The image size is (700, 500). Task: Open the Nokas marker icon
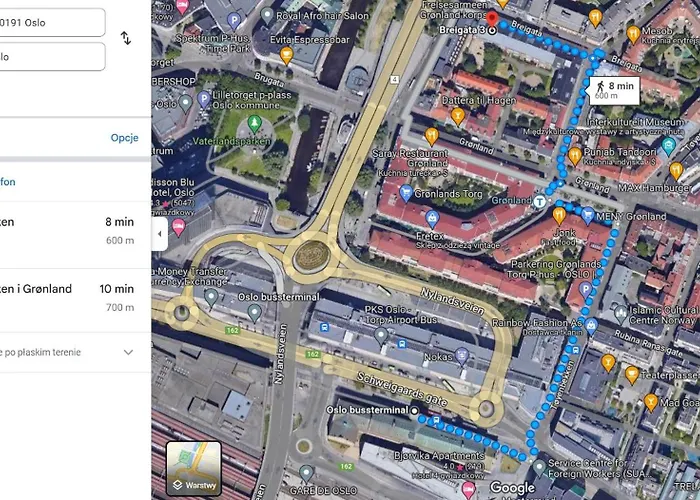click(461, 356)
